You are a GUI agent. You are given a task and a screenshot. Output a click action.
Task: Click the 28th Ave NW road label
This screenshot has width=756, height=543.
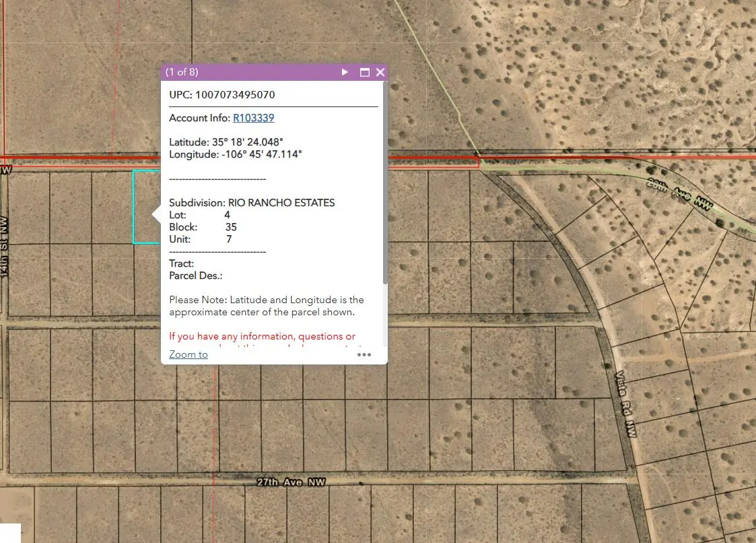(680, 194)
